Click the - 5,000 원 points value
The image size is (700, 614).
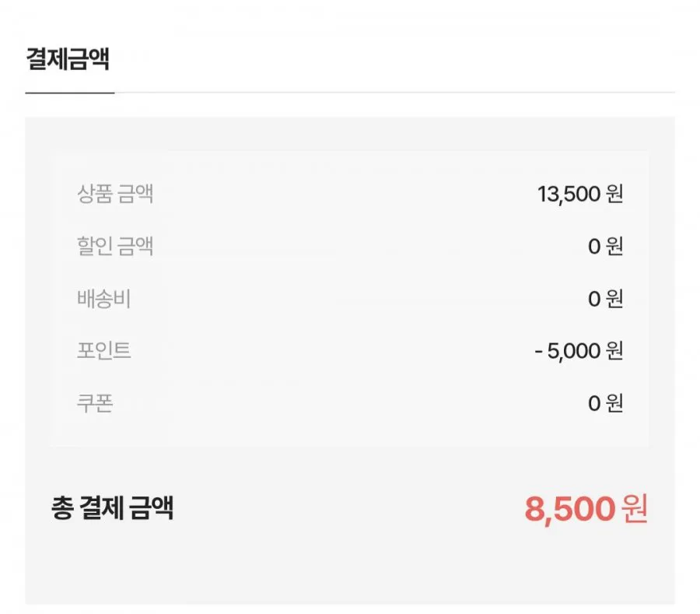(x=579, y=350)
